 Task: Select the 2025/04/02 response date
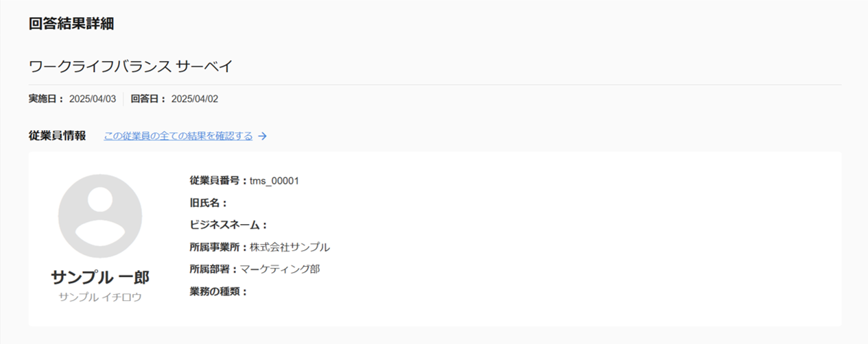(x=195, y=99)
